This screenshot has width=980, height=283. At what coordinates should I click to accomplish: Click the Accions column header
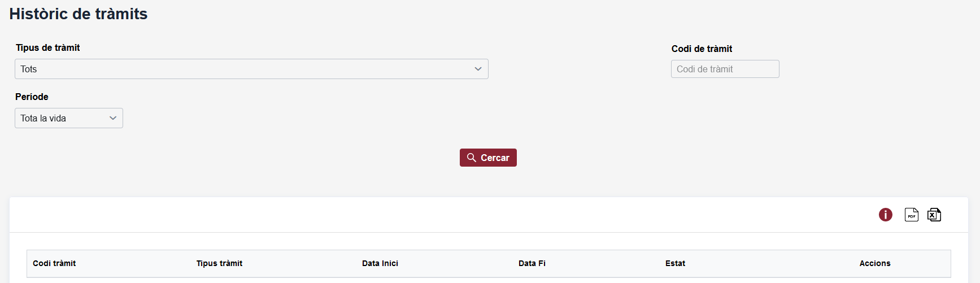875,263
